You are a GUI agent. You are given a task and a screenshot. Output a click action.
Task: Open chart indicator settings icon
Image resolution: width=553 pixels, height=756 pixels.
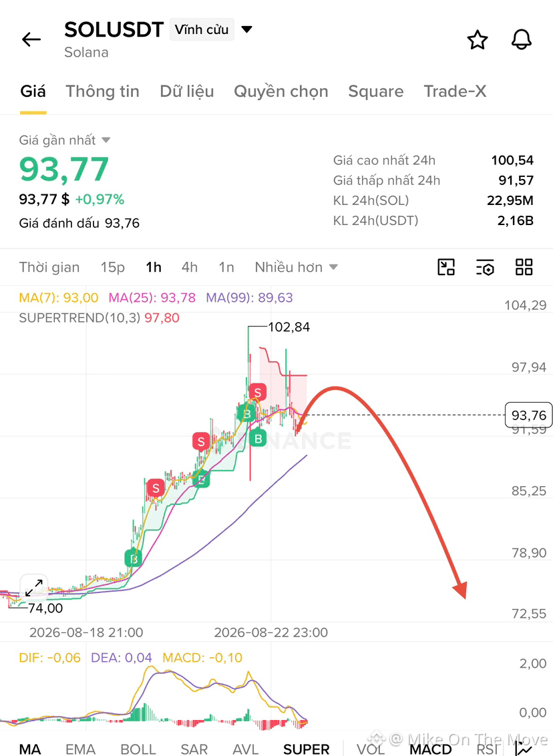pos(485,267)
